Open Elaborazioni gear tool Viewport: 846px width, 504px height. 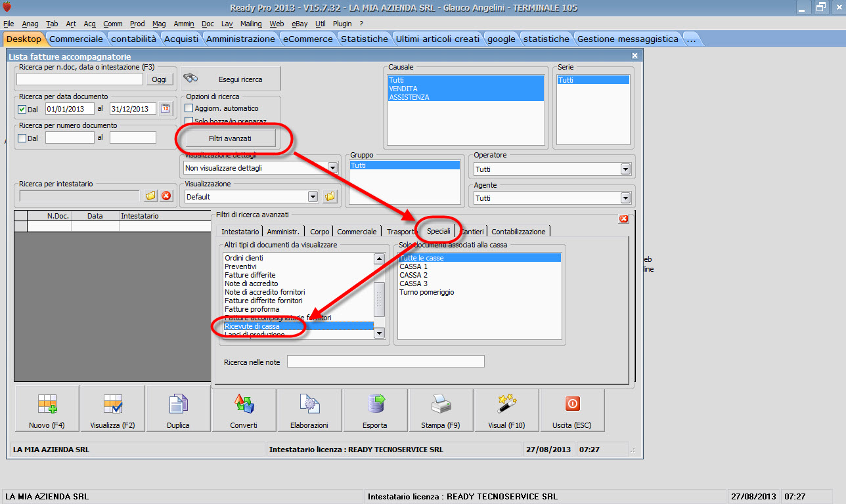[309, 409]
